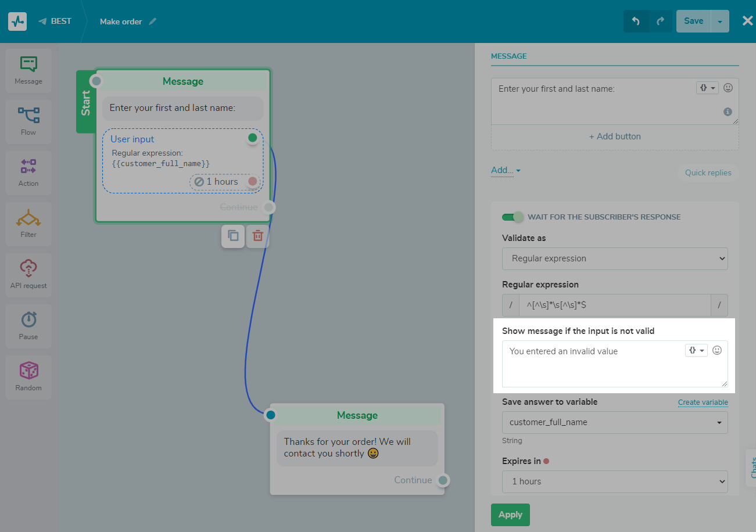This screenshot has height=532, width=756.
Task: Add a Filter block from sidebar
Action: tap(28, 224)
